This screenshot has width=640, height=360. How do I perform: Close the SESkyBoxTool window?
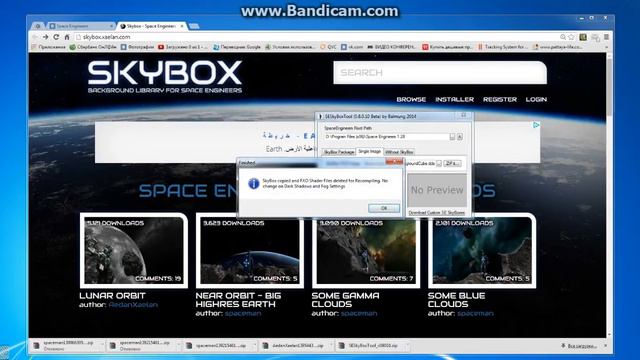[x=464, y=116]
